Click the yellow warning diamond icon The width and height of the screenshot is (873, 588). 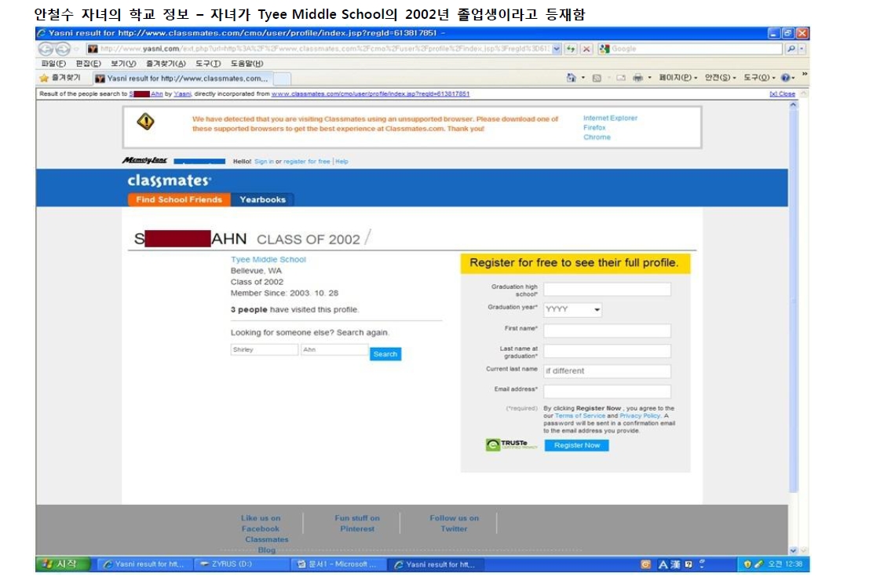[x=146, y=122]
